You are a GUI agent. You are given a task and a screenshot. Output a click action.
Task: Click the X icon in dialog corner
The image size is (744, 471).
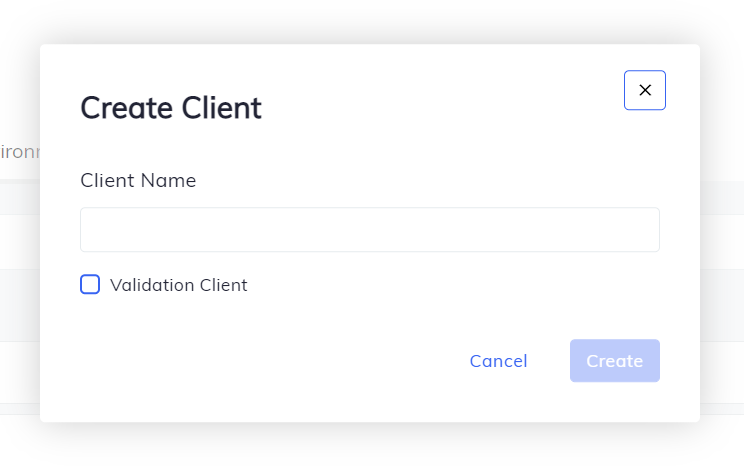pos(644,90)
